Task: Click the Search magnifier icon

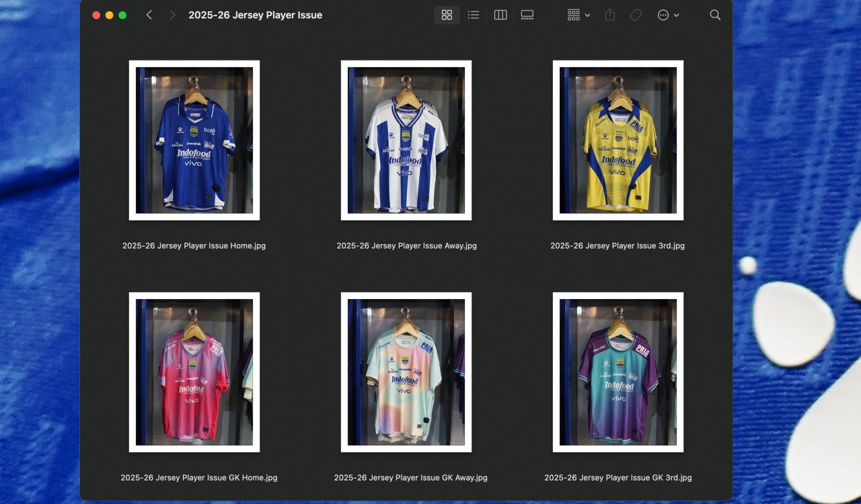Action: pos(715,15)
